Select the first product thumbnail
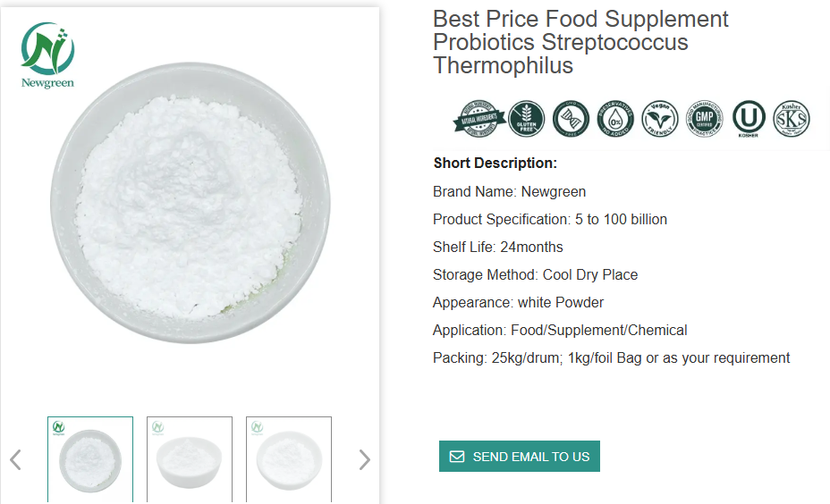Image resolution: width=830 pixels, height=504 pixels. (90, 459)
